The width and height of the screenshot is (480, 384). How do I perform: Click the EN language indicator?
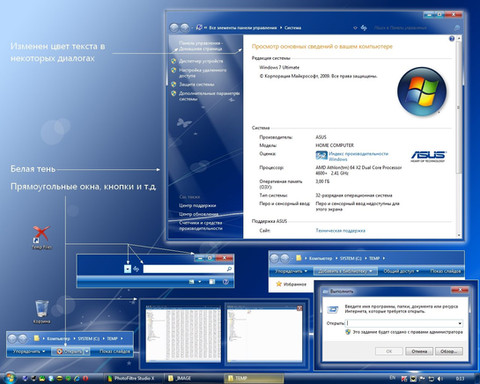click(392, 378)
